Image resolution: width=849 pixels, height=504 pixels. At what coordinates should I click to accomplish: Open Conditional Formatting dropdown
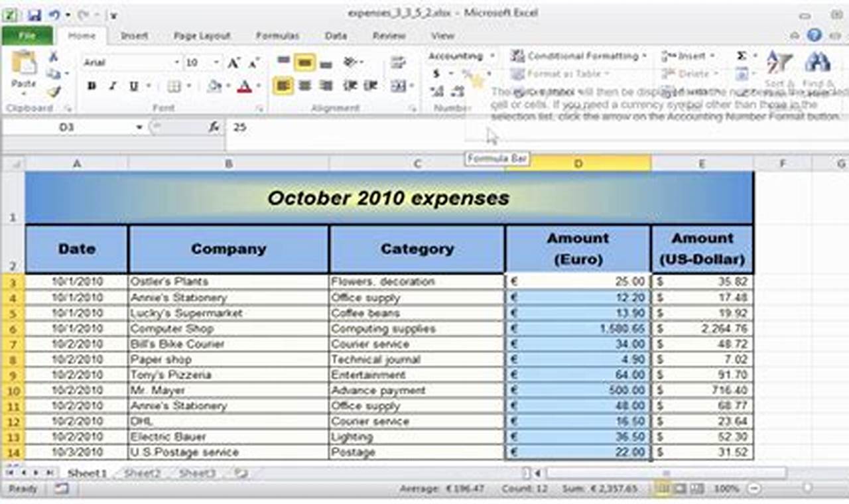tap(580, 56)
